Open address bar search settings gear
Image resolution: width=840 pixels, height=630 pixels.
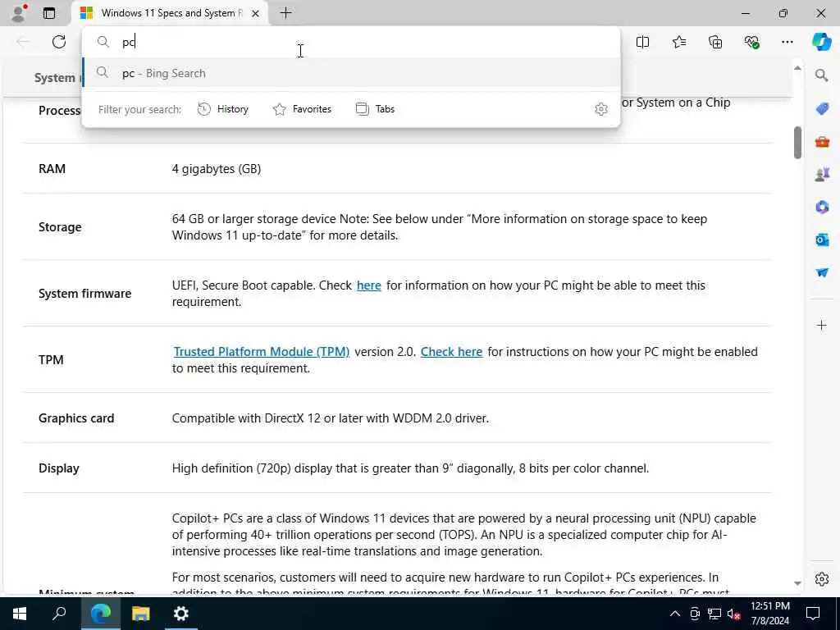tap(601, 109)
